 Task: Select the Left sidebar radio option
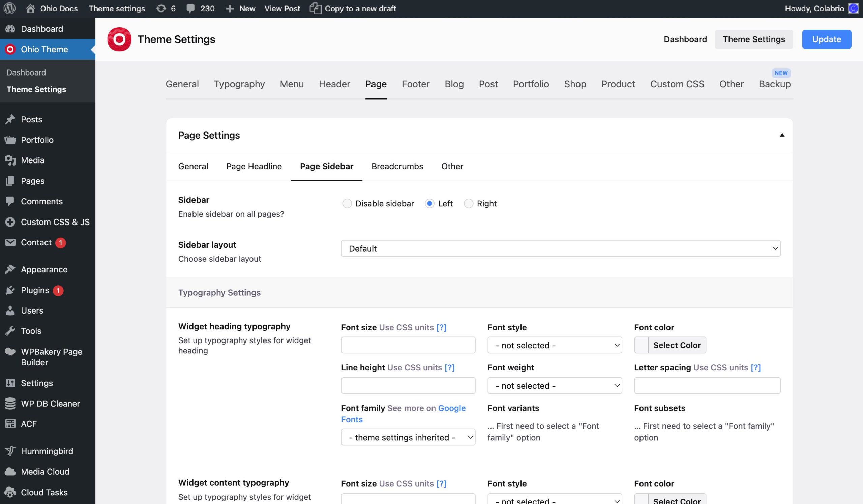point(429,204)
